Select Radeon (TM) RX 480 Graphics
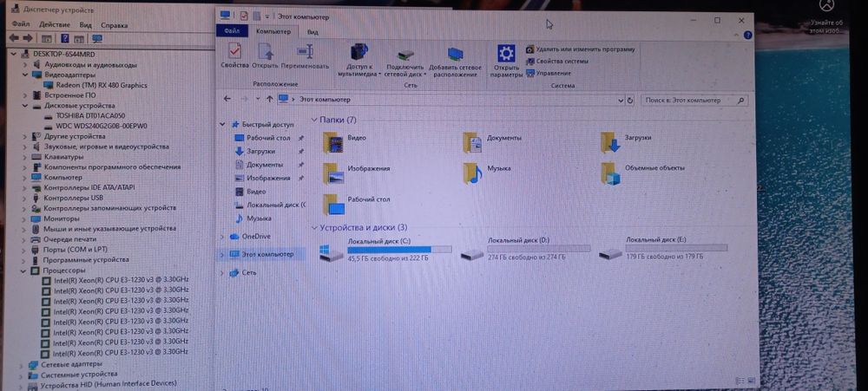868x391 pixels. [x=95, y=85]
